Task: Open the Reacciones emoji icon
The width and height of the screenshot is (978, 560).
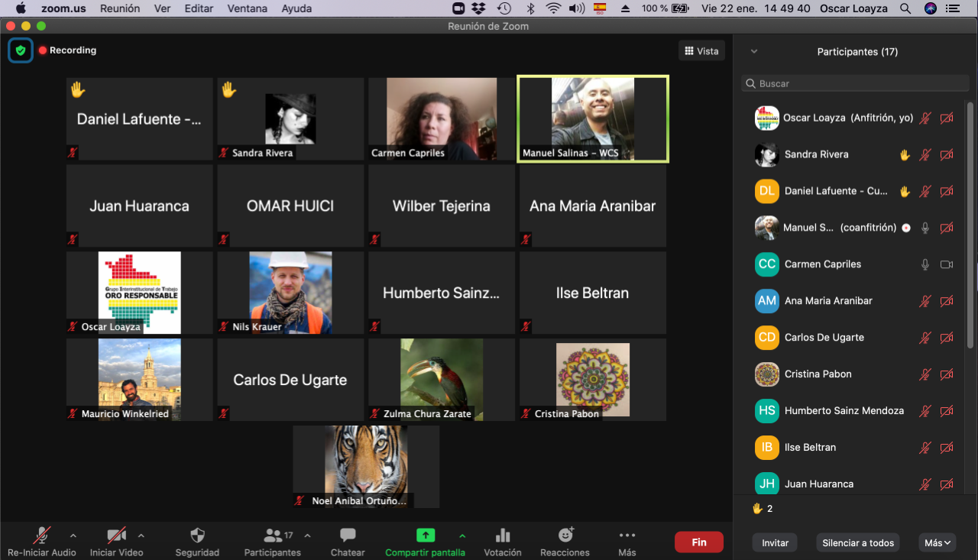Action: [x=565, y=536]
